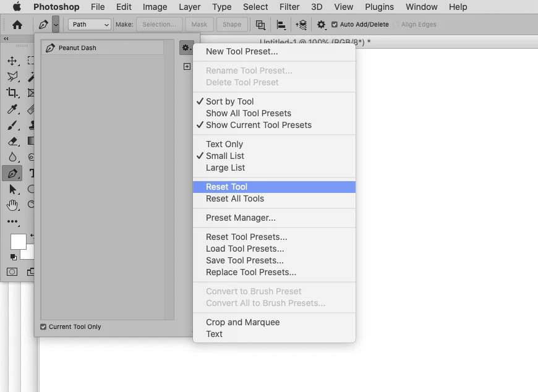Open the Apple menu
This screenshot has height=392, width=538.
pos(17,7)
